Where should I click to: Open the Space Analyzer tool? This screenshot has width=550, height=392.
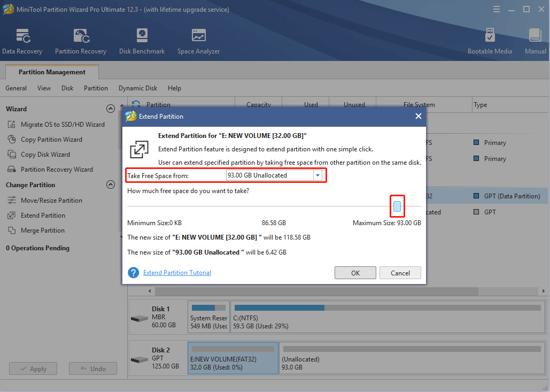tap(198, 41)
